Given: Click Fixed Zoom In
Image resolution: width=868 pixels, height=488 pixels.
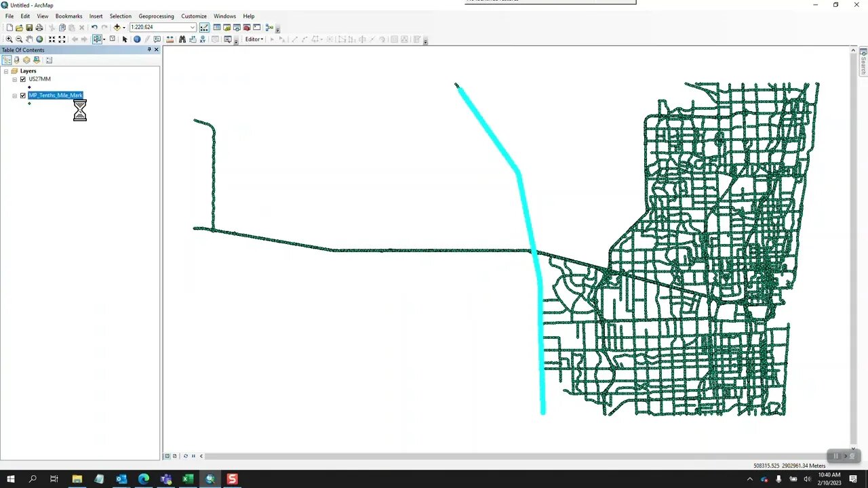Looking at the screenshot, I should point(52,39).
